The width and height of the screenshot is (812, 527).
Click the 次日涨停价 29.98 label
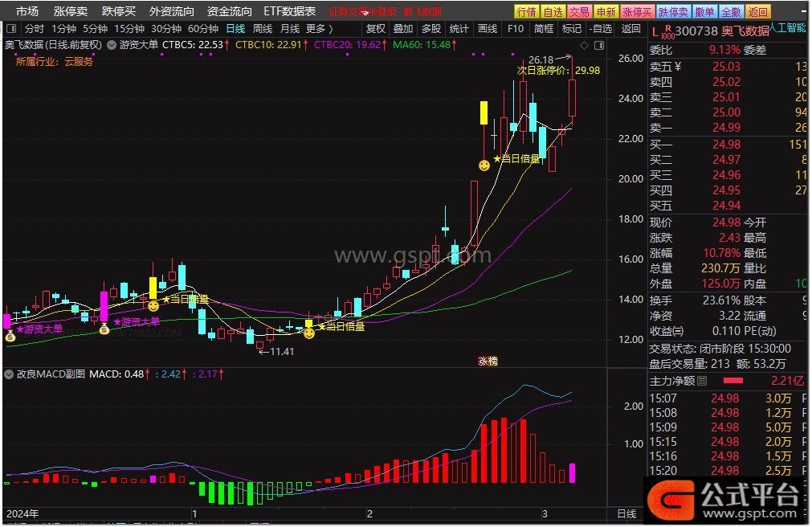click(558, 71)
